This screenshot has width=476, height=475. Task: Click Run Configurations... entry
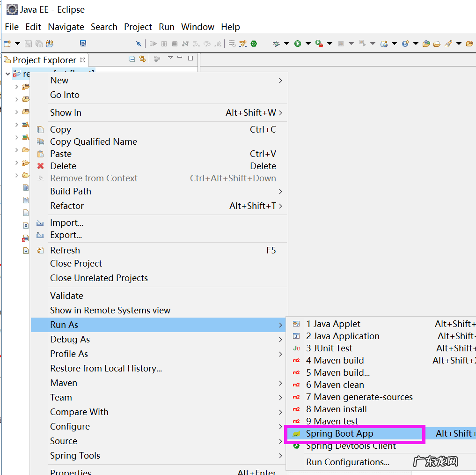(347, 462)
